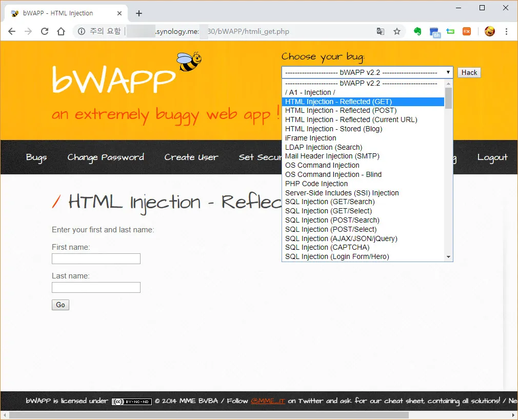Open the Change Password menu item
This screenshot has width=518, height=420.
click(x=106, y=157)
